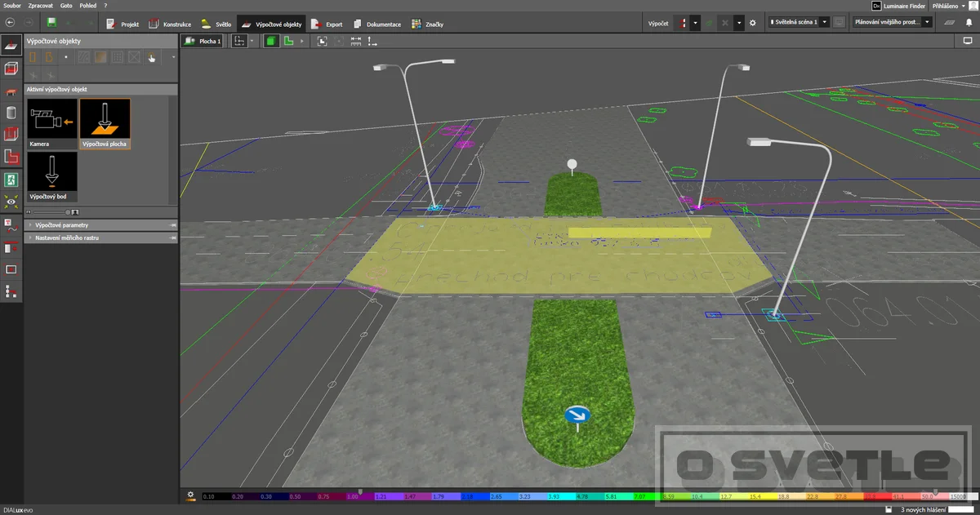
Task: Click the vertical coordinate measure icon
Action: point(372,40)
